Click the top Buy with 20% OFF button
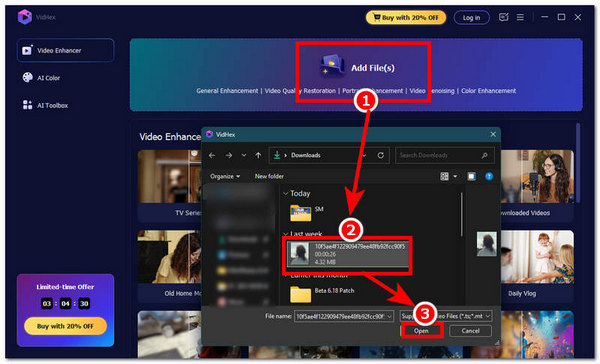This screenshot has width=600, height=364. [406, 18]
